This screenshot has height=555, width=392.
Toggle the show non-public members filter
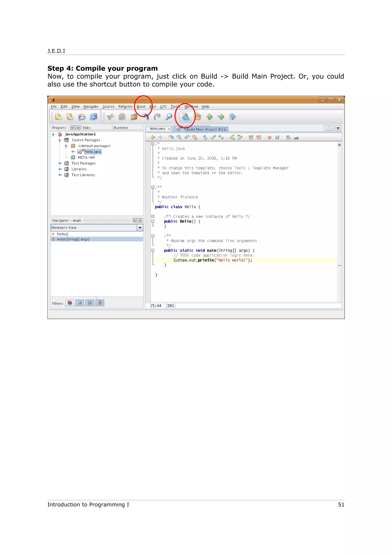100,303
